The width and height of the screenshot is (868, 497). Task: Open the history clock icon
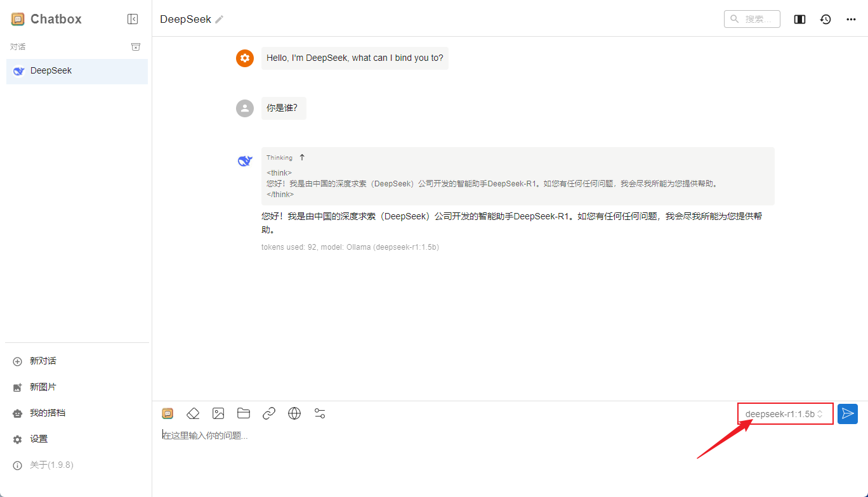825,19
